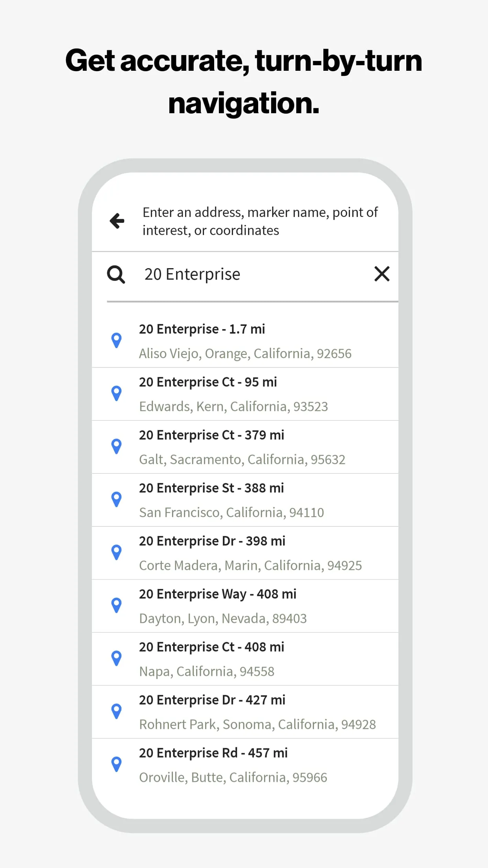Tap the back arrow to exit search
The height and width of the screenshot is (868, 488).
click(x=116, y=221)
